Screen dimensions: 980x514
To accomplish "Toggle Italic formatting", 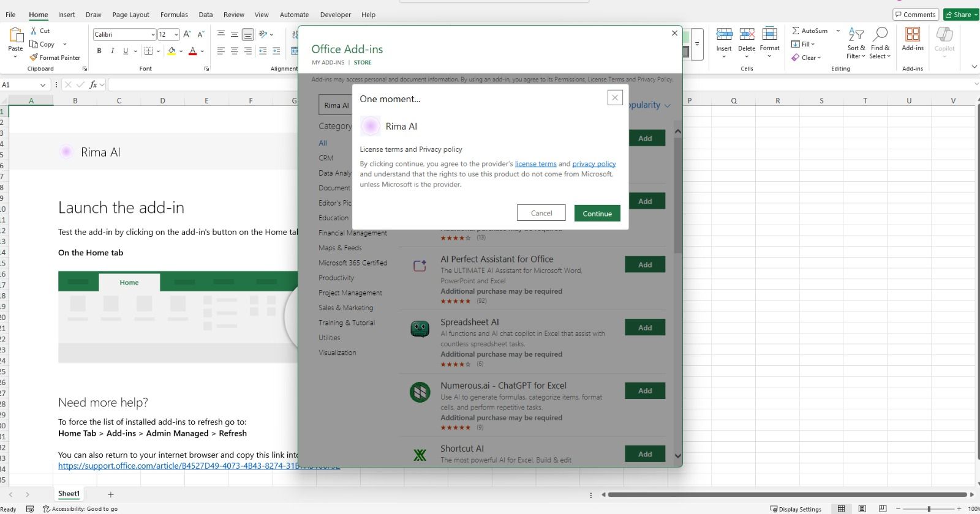I will (112, 51).
